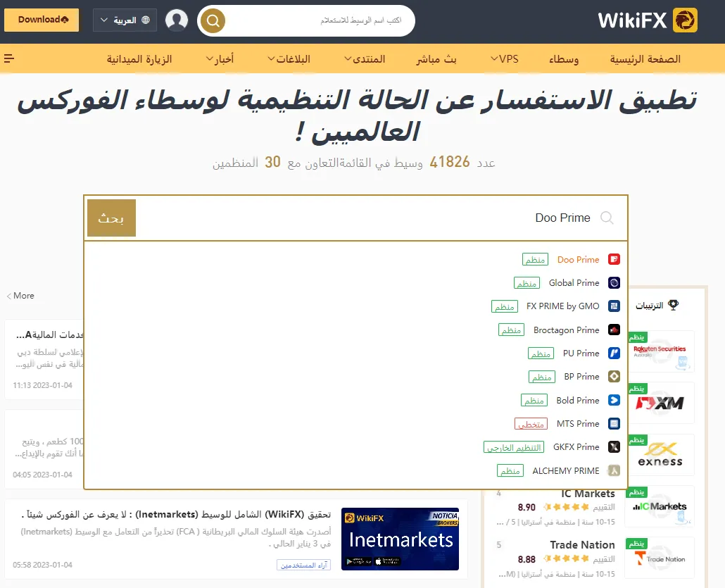Expand the VPS menu dropdown
Screen dimensions: 725x588
pyautogui.click(x=505, y=58)
